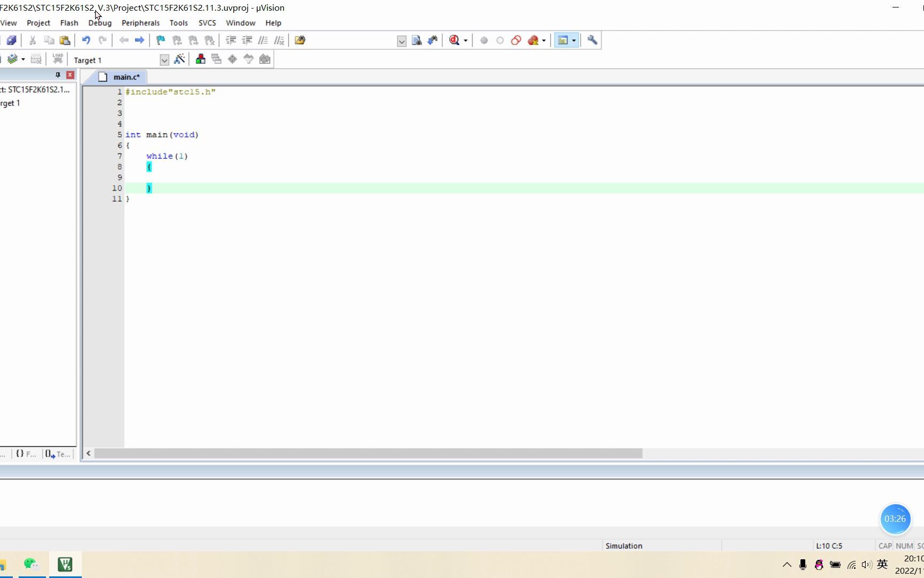
Task: Insert or remove bookmark flag
Action: pyautogui.click(x=160, y=40)
